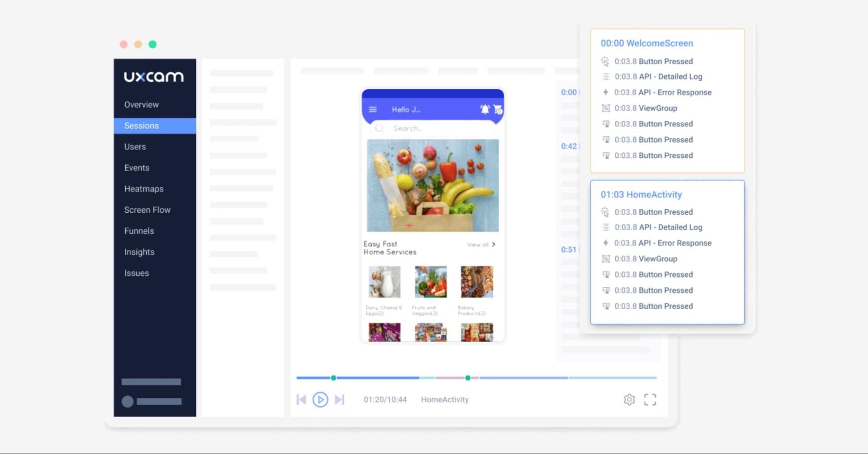Click the Button Pressed gesture icon under HomeActivity
868x454 pixels.
[605, 212]
